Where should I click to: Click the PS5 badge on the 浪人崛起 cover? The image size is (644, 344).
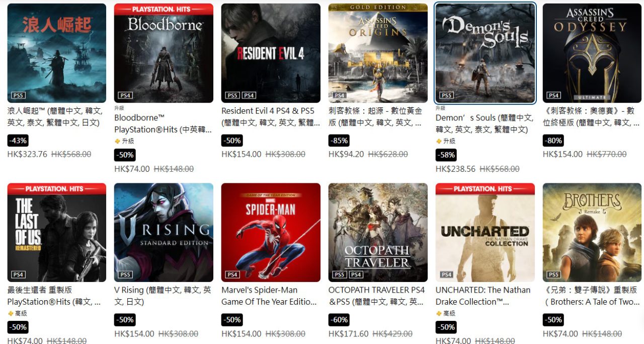pos(19,95)
